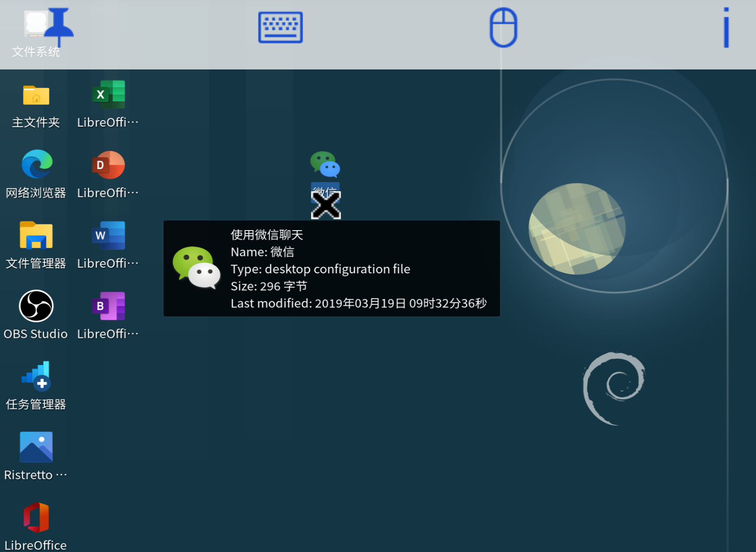Open the 主文件夹 home folder icon
Viewport: 756px width, 552px height.
click(x=36, y=95)
